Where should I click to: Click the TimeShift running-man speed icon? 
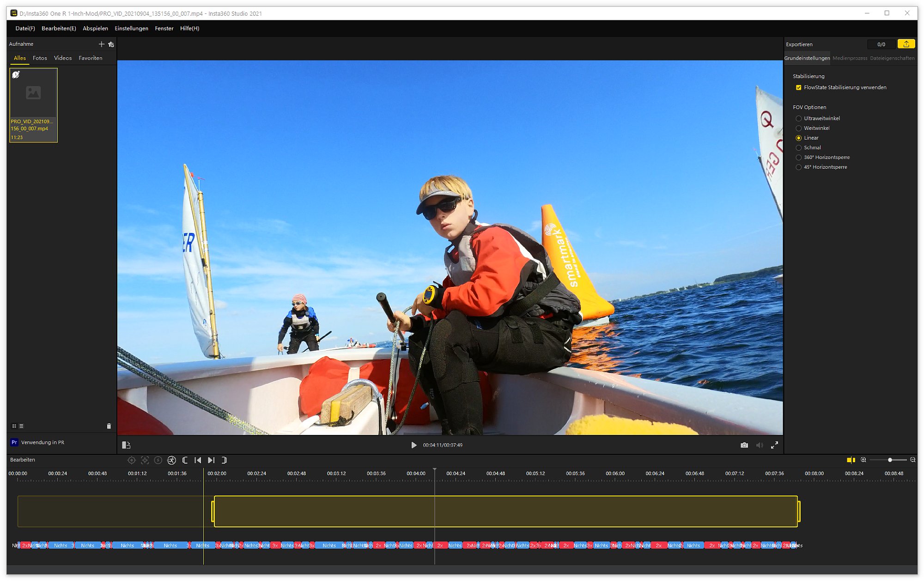click(x=171, y=460)
